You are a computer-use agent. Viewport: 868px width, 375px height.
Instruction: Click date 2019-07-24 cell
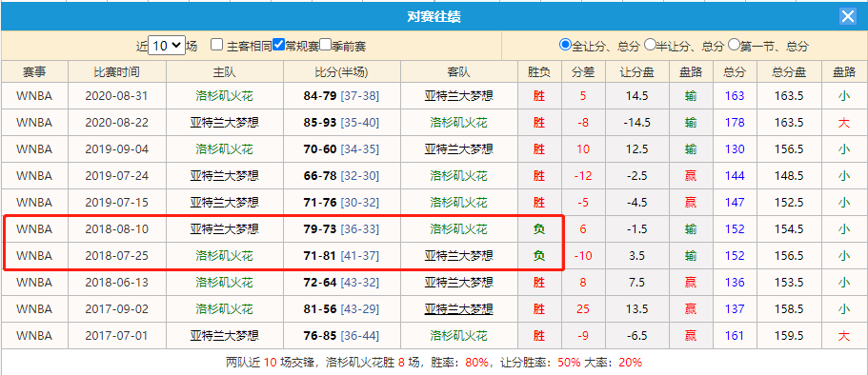pos(117,176)
